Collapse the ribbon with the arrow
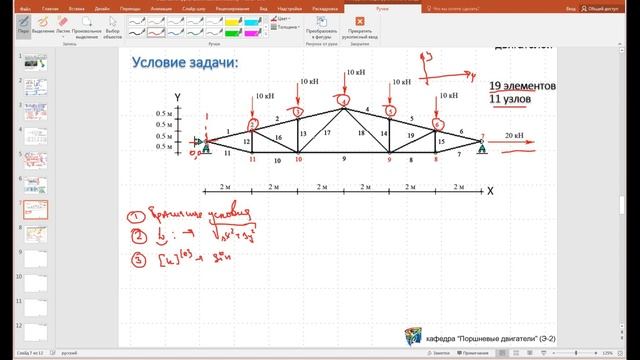 point(620,43)
